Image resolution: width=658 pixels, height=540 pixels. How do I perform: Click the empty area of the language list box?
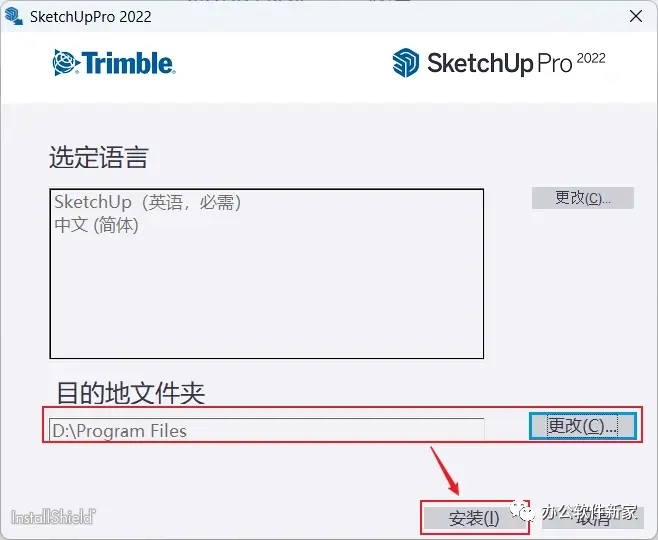[266, 296]
